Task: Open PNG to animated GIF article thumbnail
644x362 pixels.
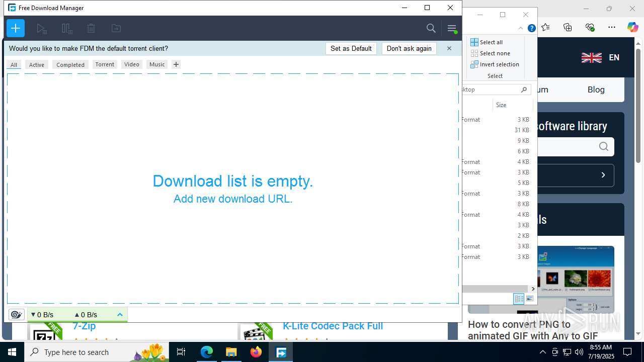Action: tap(576, 280)
